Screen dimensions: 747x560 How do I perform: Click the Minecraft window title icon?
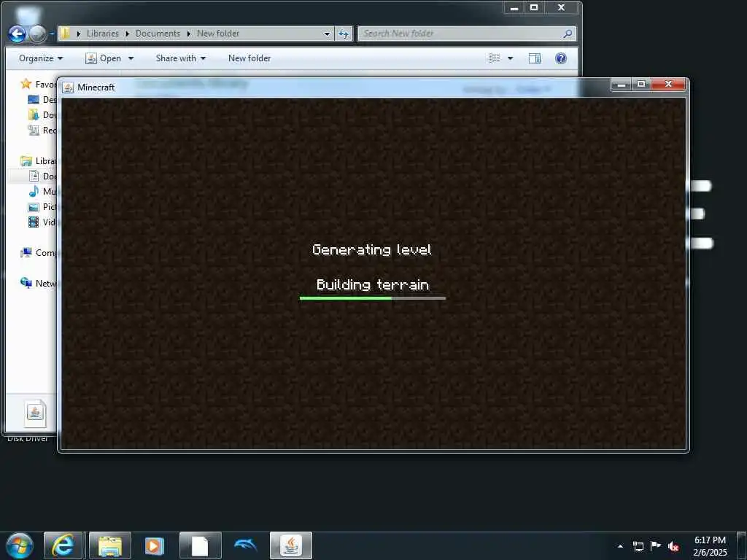[x=68, y=87]
